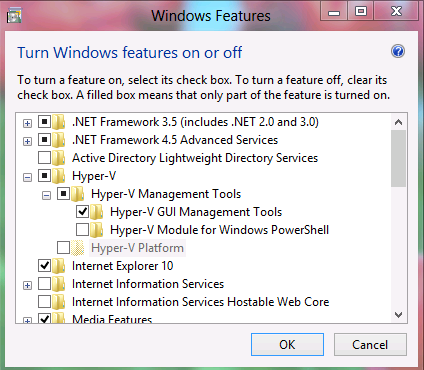Check Hyper-V Module for Windows PowerShell
Viewport: 424px width, 370px height.
click(82, 230)
